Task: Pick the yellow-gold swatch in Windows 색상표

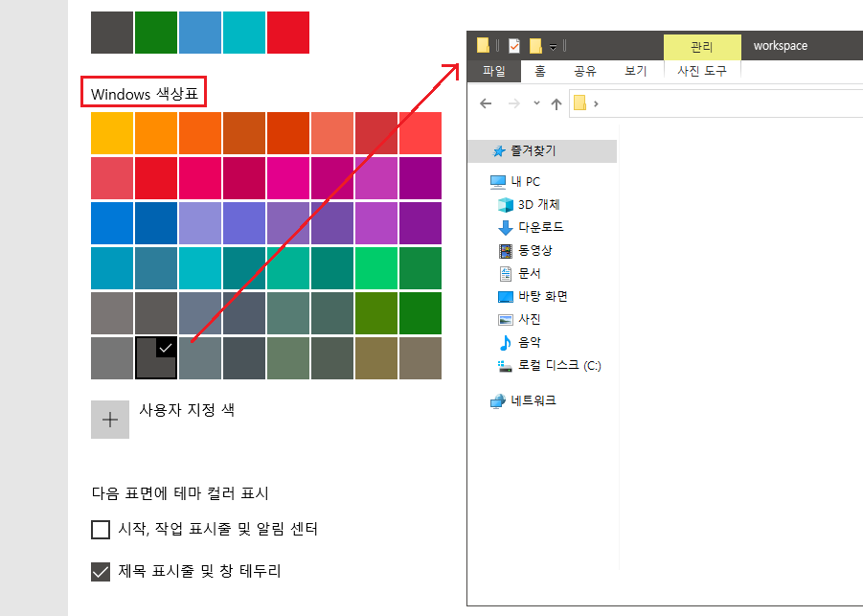Action: 112,133
